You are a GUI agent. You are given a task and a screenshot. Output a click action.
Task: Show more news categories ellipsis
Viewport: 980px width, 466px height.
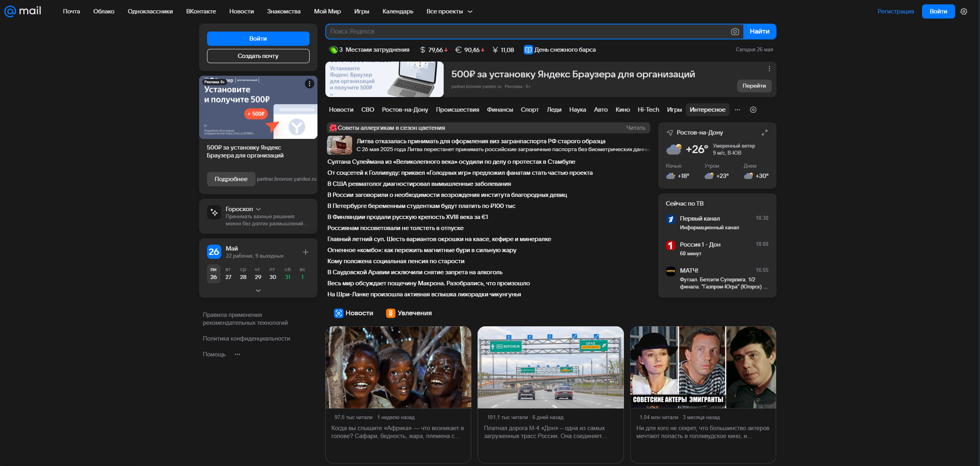[737, 110]
